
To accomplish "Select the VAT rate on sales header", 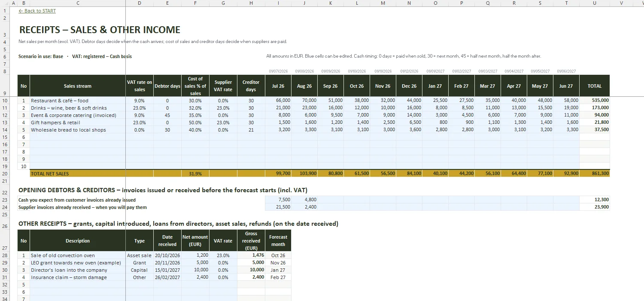I will tap(140, 86).
